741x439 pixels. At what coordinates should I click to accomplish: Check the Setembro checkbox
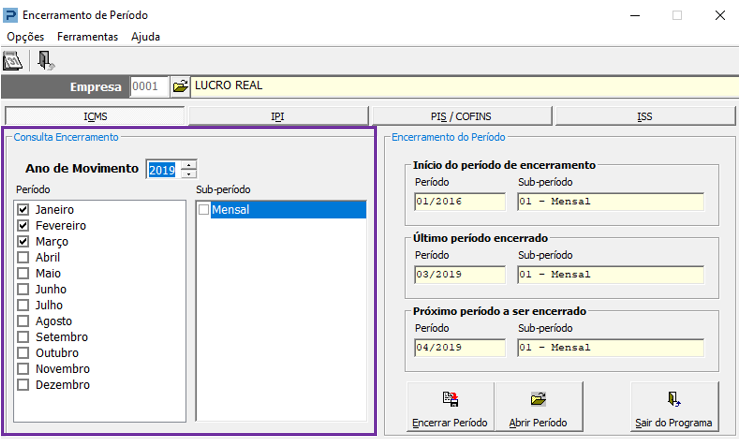(23, 337)
